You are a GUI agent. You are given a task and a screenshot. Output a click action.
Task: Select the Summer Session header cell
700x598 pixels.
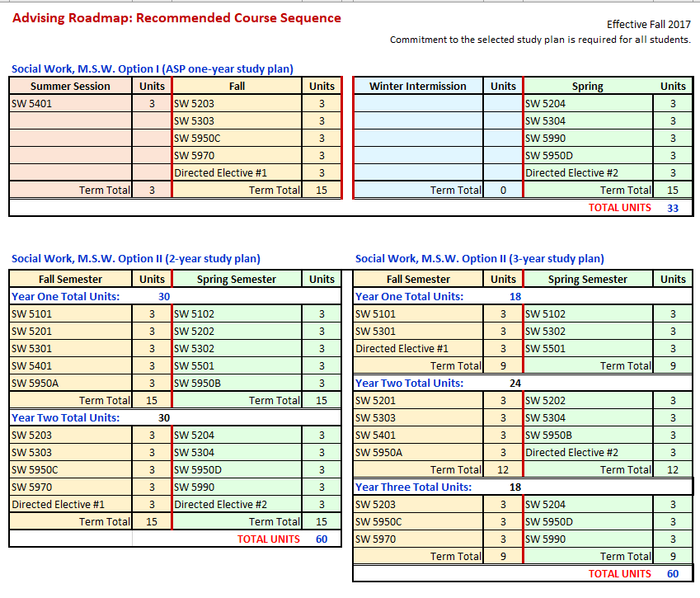pos(70,86)
